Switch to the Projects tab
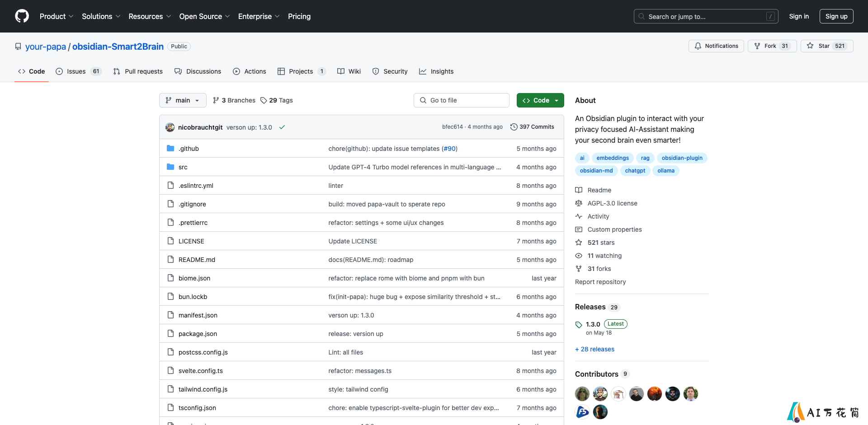This screenshot has width=868, height=425. point(302,71)
